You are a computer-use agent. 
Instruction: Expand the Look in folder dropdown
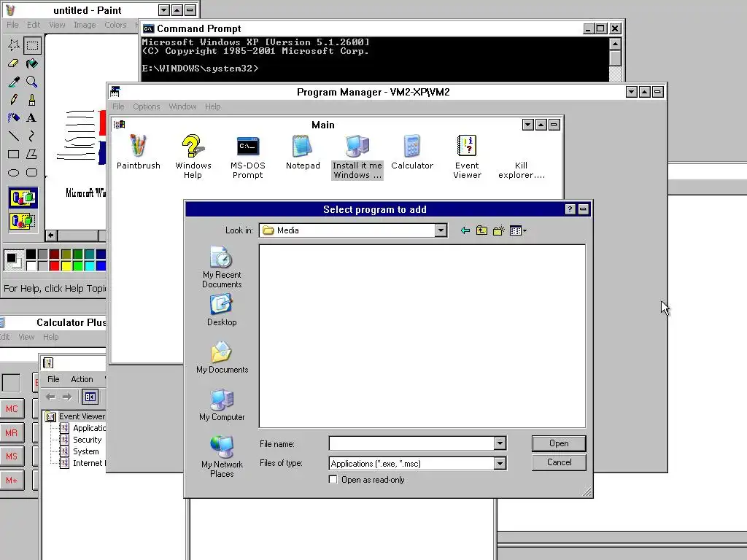coord(441,230)
